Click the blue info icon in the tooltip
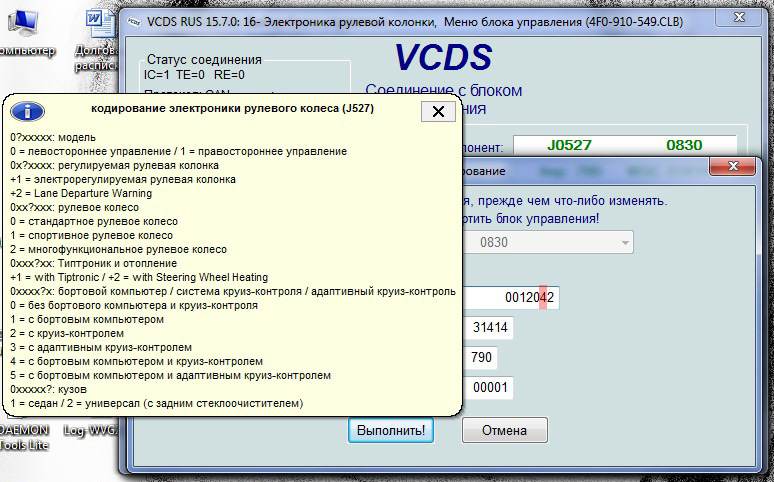The height and width of the screenshot is (482, 774). pyautogui.click(x=28, y=112)
